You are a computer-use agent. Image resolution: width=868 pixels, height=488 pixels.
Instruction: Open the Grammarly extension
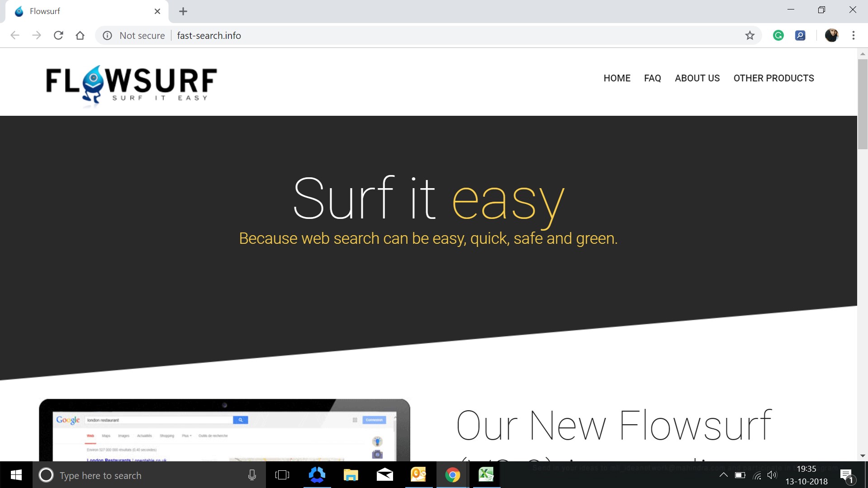click(x=778, y=35)
